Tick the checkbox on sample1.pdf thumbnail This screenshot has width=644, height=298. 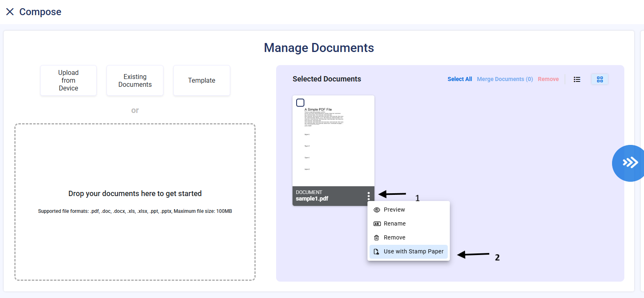pos(300,103)
